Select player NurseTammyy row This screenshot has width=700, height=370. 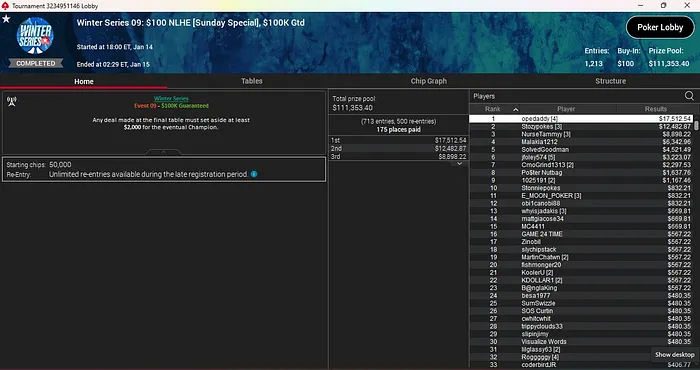[581, 134]
